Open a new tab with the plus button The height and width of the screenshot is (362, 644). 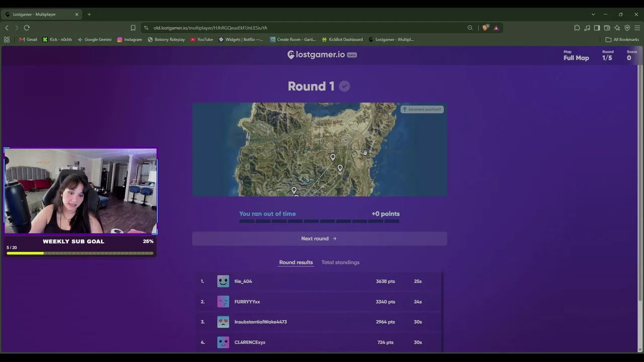pos(89,14)
